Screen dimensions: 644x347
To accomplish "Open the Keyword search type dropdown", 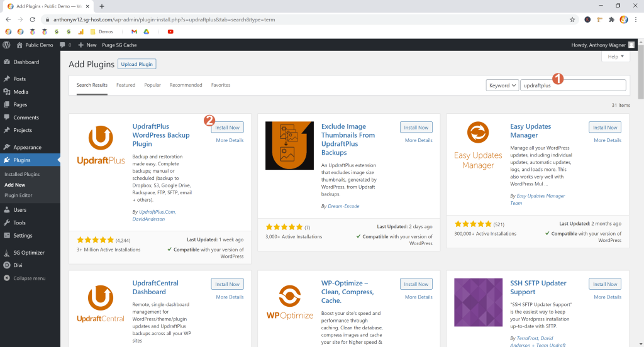I will pyautogui.click(x=502, y=85).
